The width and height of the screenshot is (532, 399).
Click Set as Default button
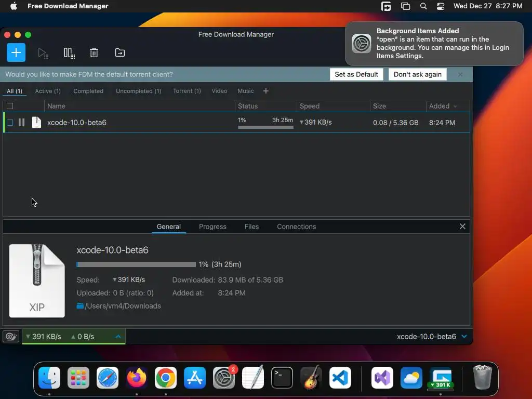[356, 74]
